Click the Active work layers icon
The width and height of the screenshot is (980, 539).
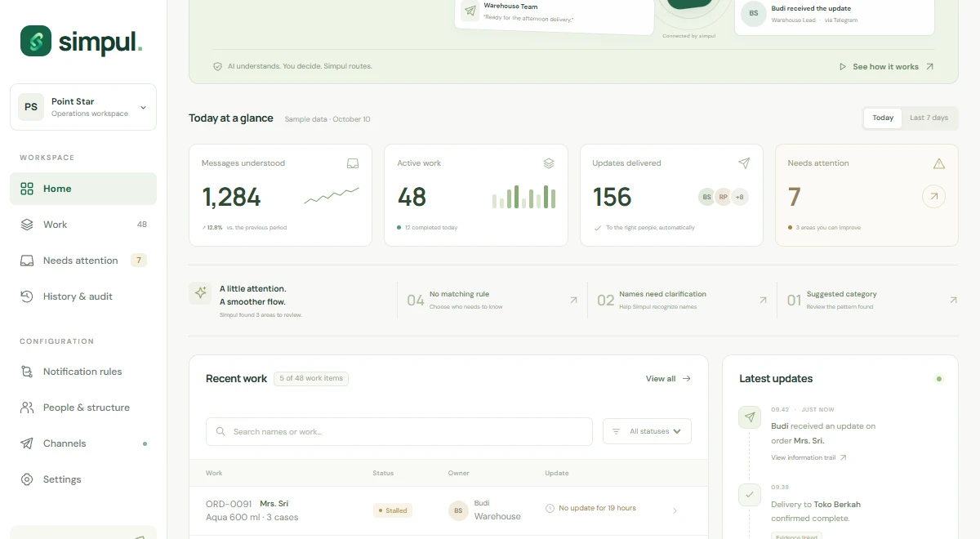[549, 163]
